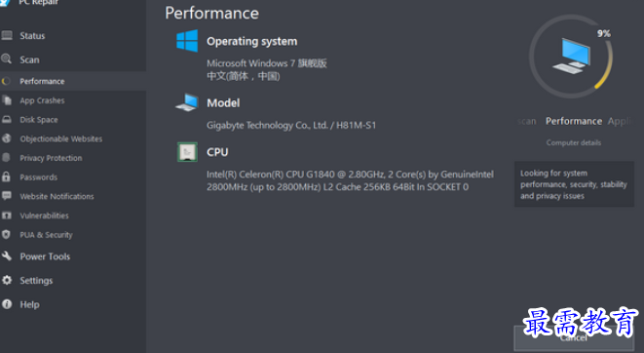Click the Scan magnifier icon
Image resolution: width=644 pixels, height=353 pixels.
click(x=6, y=59)
